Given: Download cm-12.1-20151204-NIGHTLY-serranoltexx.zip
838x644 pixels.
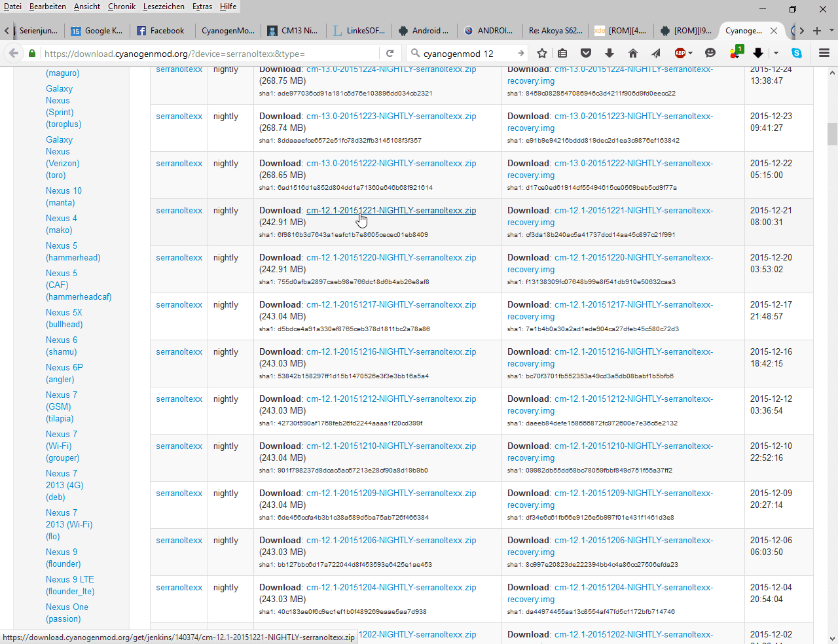Looking at the screenshot, I should [392, 587].
